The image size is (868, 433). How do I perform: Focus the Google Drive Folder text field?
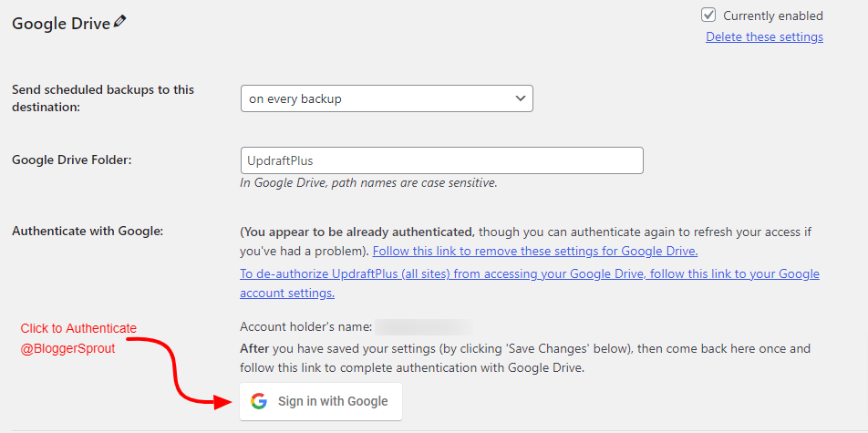(x=442, y=160)
